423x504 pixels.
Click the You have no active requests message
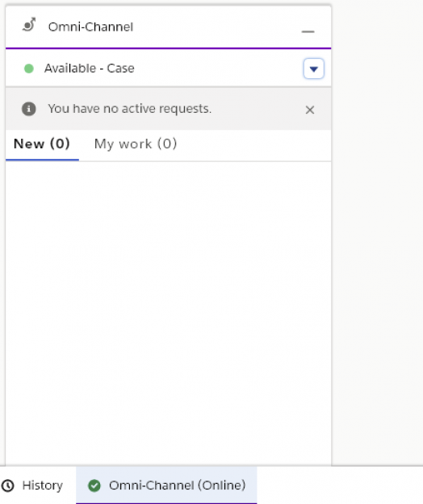coord(130,109)
